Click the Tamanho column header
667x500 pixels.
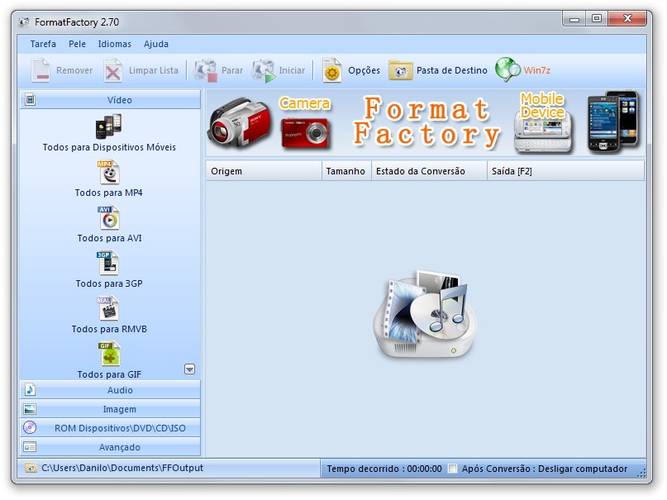click(346, 171)
